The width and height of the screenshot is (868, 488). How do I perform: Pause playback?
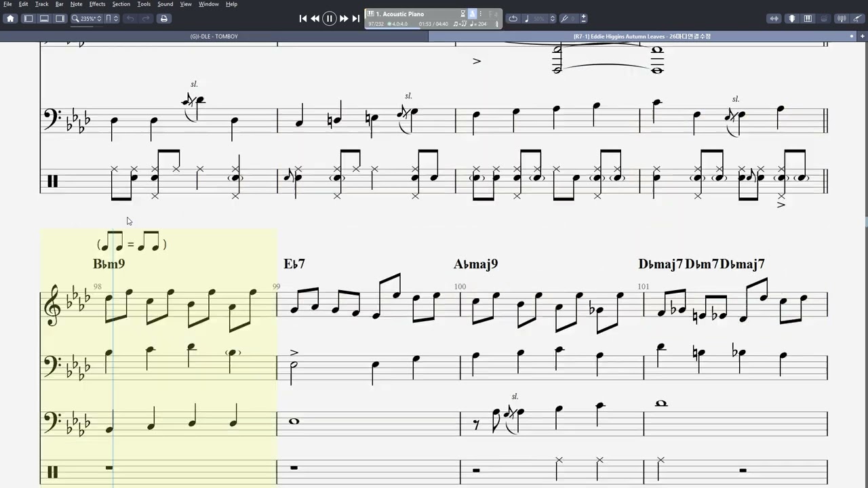[330, 19]
